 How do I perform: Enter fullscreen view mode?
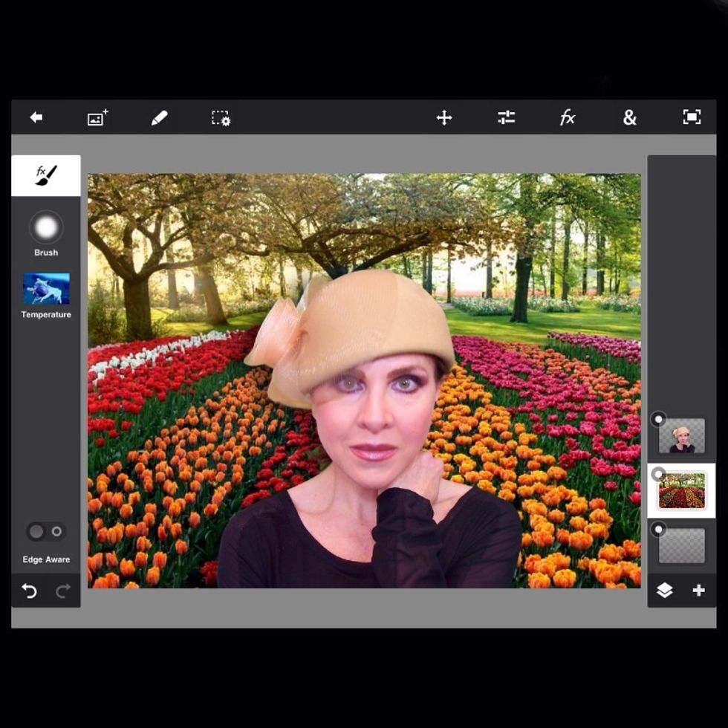692,117
